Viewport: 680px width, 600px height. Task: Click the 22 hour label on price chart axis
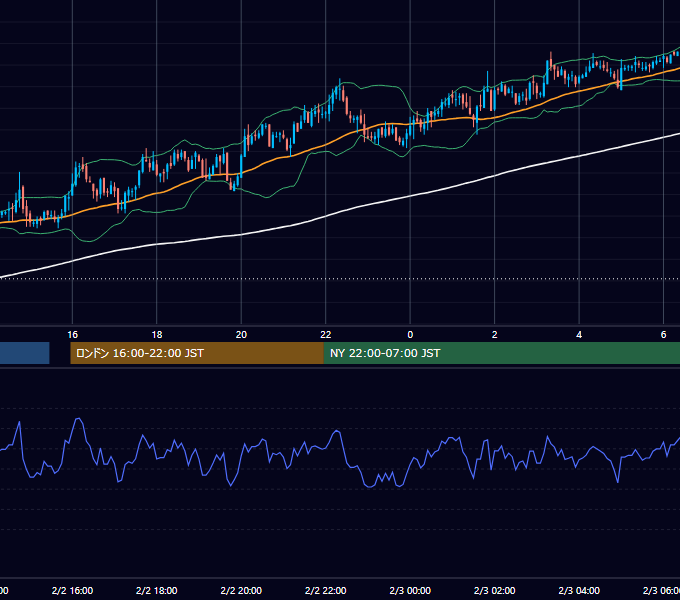pos(326,335)
